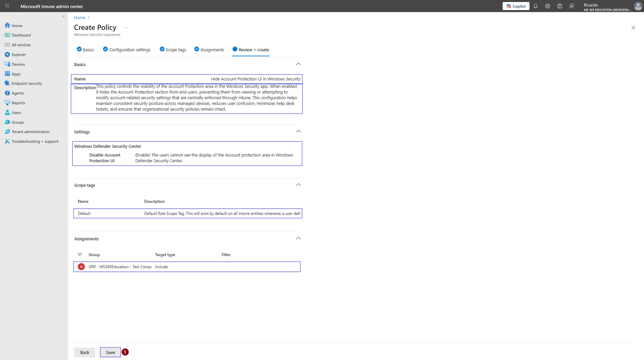The width and height of the screenshot is (644, 360).
Task: Open the feedback icon in header
Action: [572, 6]
